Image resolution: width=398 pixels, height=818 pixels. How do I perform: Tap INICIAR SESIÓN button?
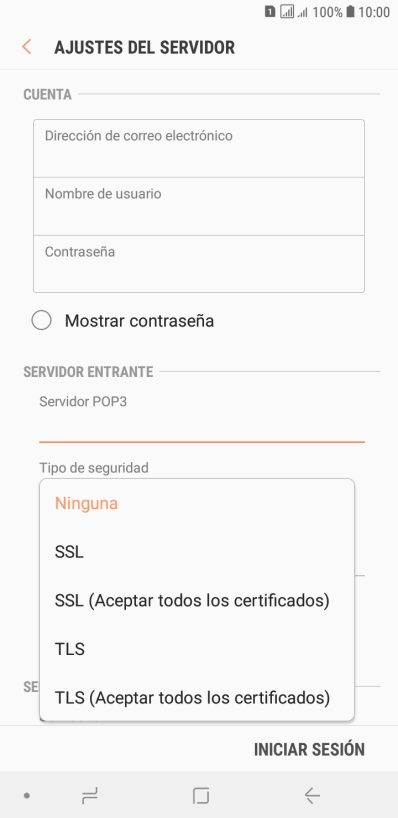[x=309, y=749]
